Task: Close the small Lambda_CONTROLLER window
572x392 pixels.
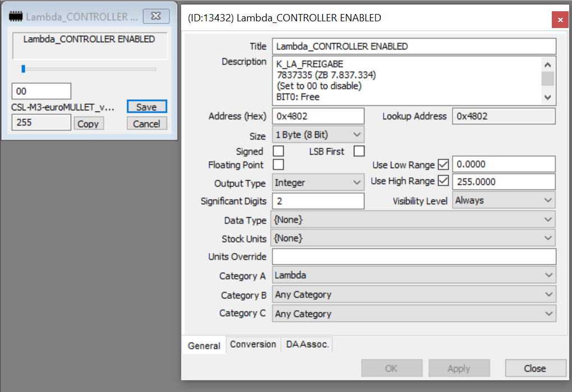Action: pyautogui.click(x=156, y=17)
